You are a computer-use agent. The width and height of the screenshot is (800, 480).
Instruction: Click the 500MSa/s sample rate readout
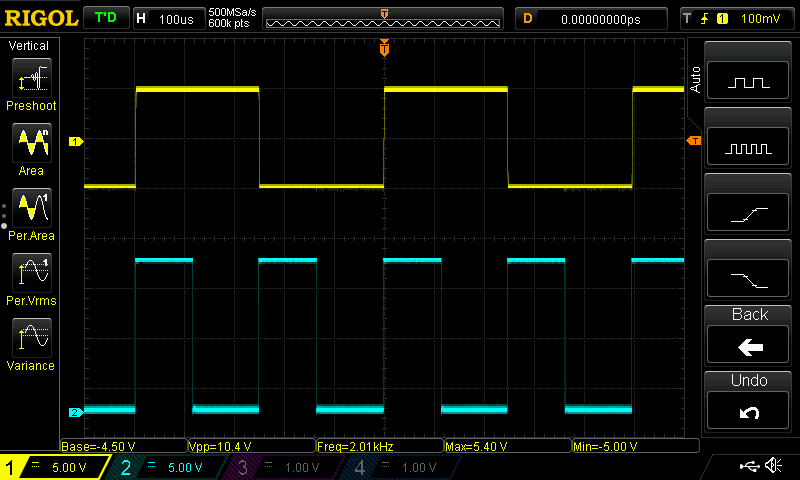click(x=232, y=12)
